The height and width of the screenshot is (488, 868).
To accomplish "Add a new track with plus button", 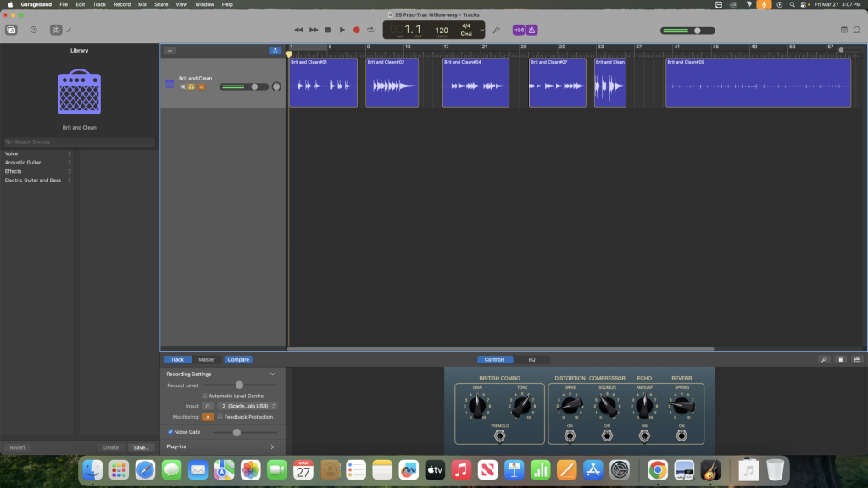I will (170, 51).
